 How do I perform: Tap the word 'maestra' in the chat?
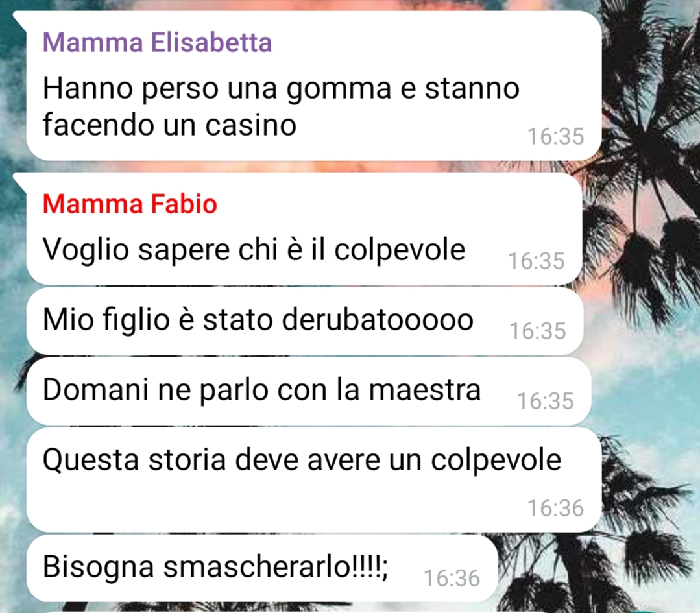click(x=425, y=390)
